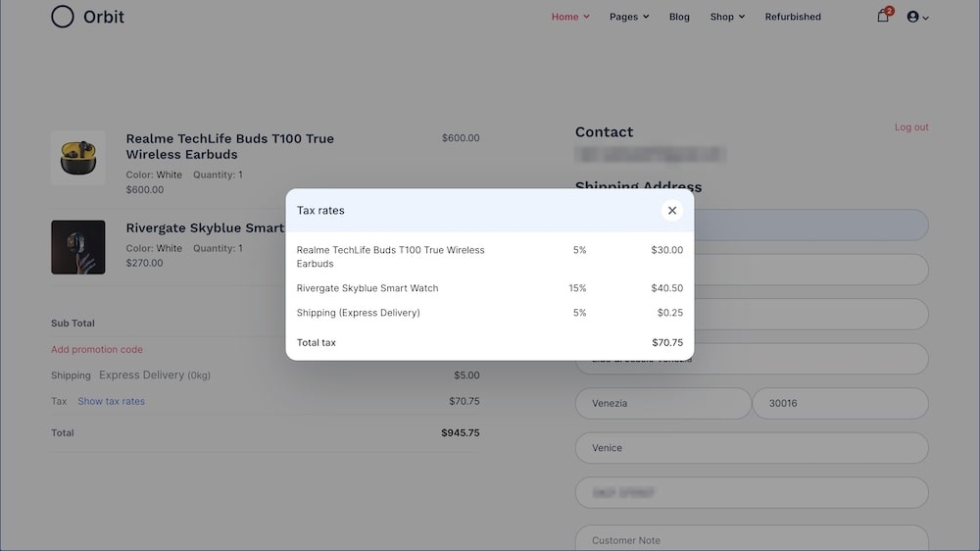The image size is (980, 551).
Task: Select the $0.25 shipping tax amount
Action: click(x=670, y=313)
